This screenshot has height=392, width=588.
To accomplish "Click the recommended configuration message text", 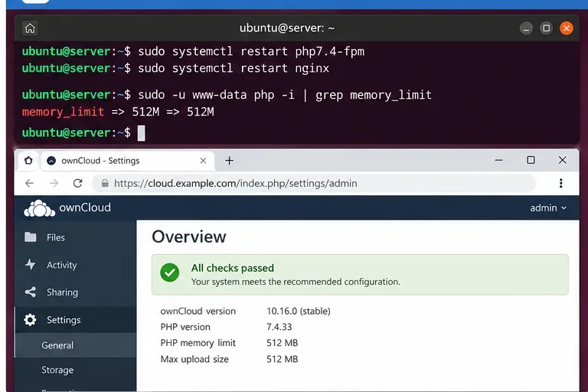I will [x=296, y=282].
